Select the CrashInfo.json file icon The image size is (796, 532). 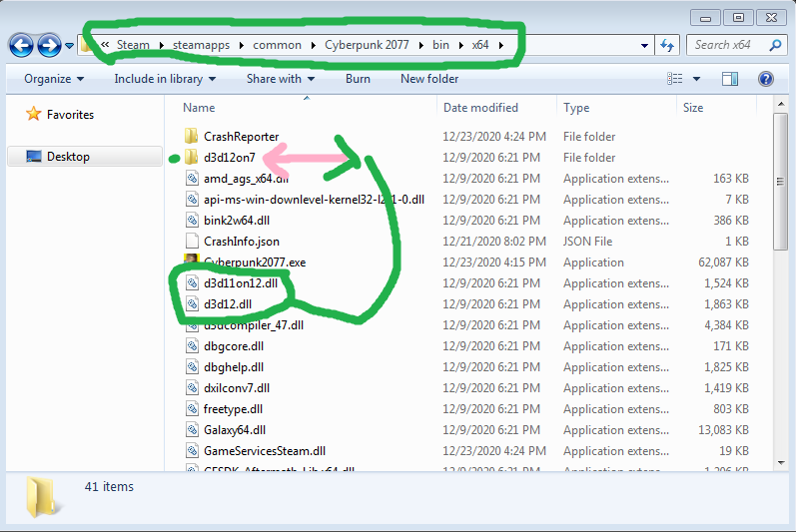coord(192,241)
